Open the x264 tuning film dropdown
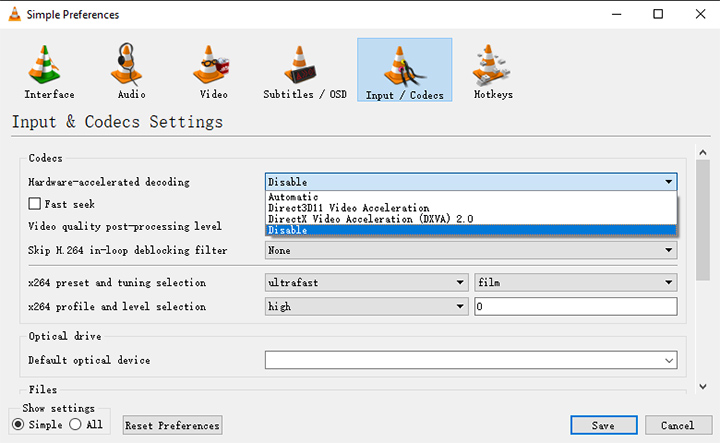The width and height of the screenshot is (720, 443). (576, 283)
